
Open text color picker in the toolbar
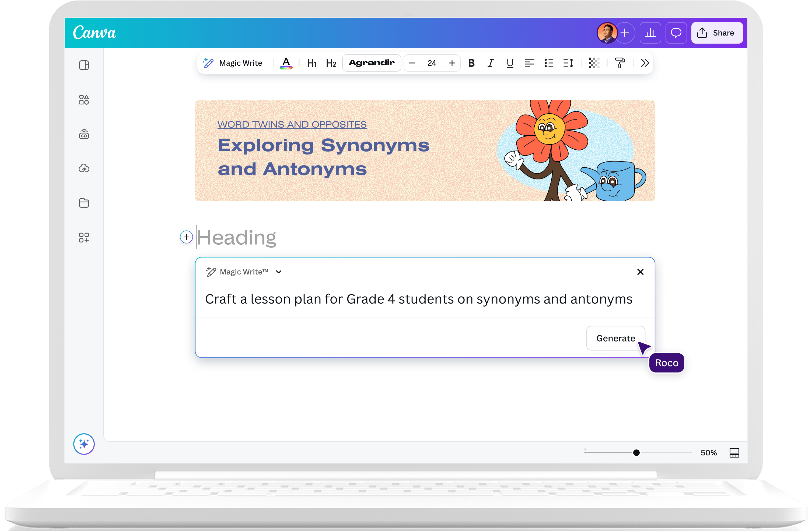point(286,63)
